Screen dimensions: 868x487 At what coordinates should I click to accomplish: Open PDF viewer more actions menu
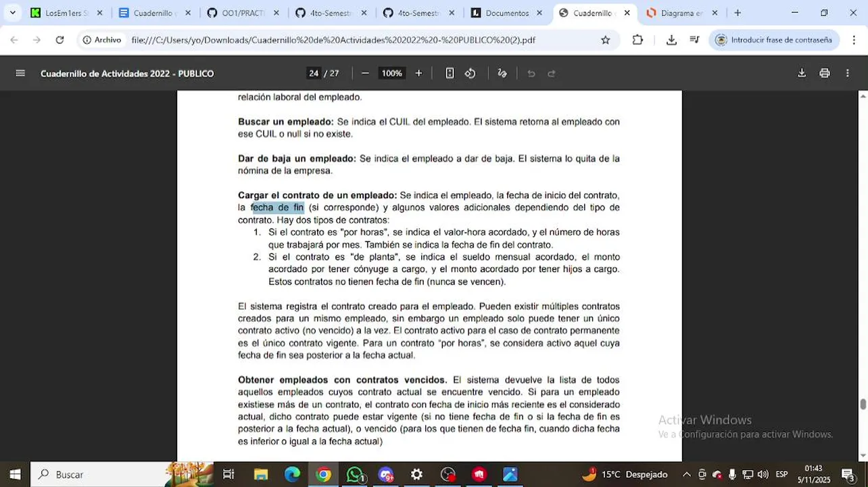point(848,73)
